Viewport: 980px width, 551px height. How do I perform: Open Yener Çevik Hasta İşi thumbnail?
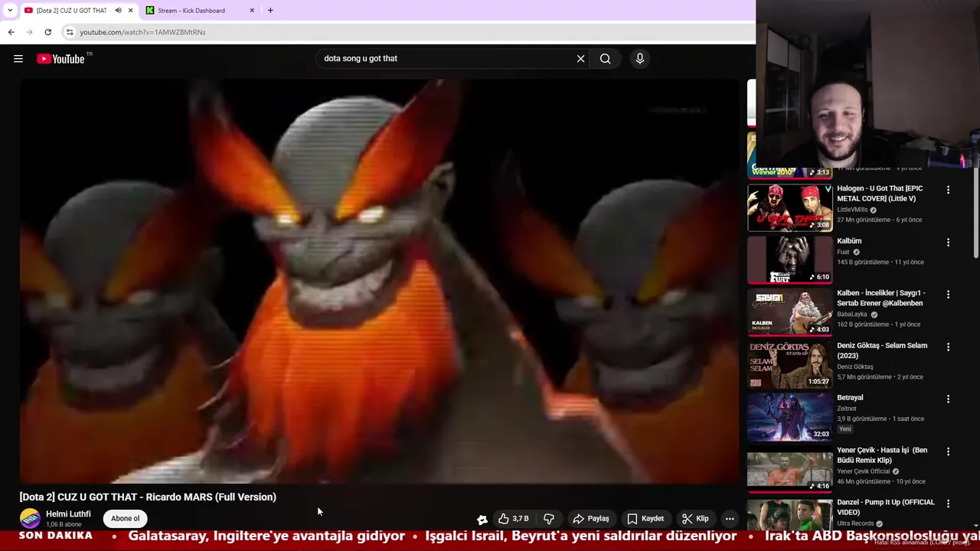(789, 469)
